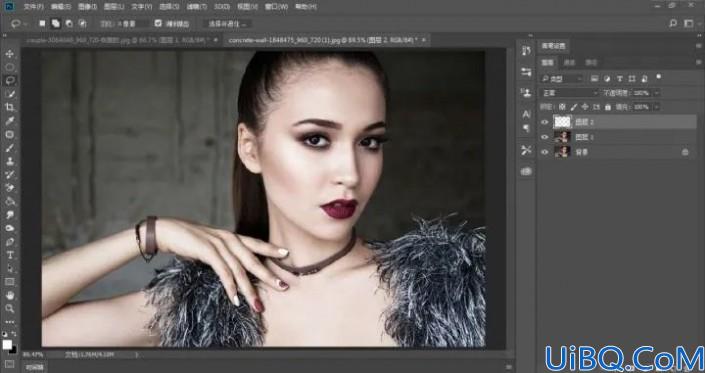Choose New Selection mode in options bar
The height and width of the screenshot is (373, 705).
click(x=42, y=23)
